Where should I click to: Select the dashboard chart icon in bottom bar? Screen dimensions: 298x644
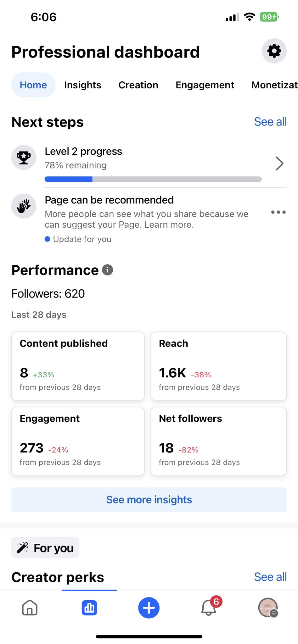point(89,608)
